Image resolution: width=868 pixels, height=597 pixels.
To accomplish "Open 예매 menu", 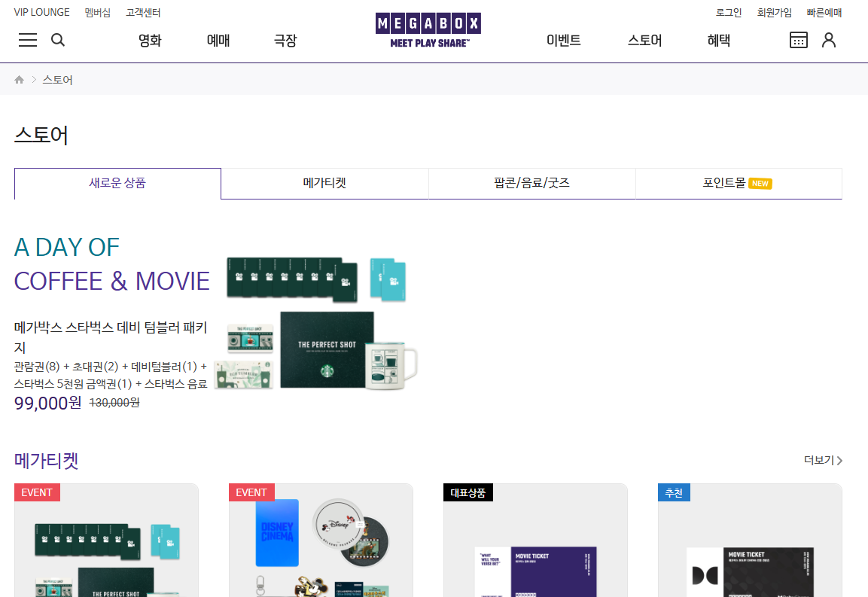I will 218,41.
